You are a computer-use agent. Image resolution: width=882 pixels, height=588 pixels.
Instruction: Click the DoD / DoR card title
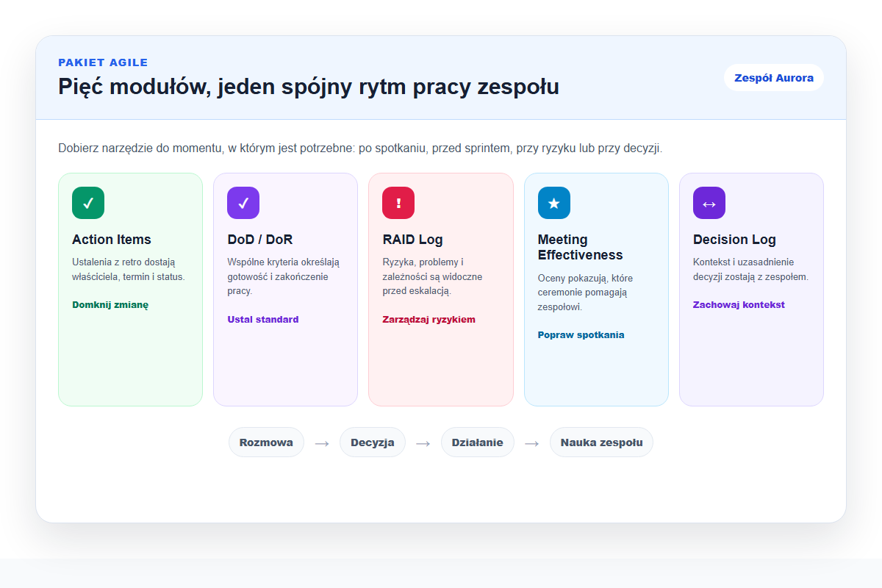[260, 240]
